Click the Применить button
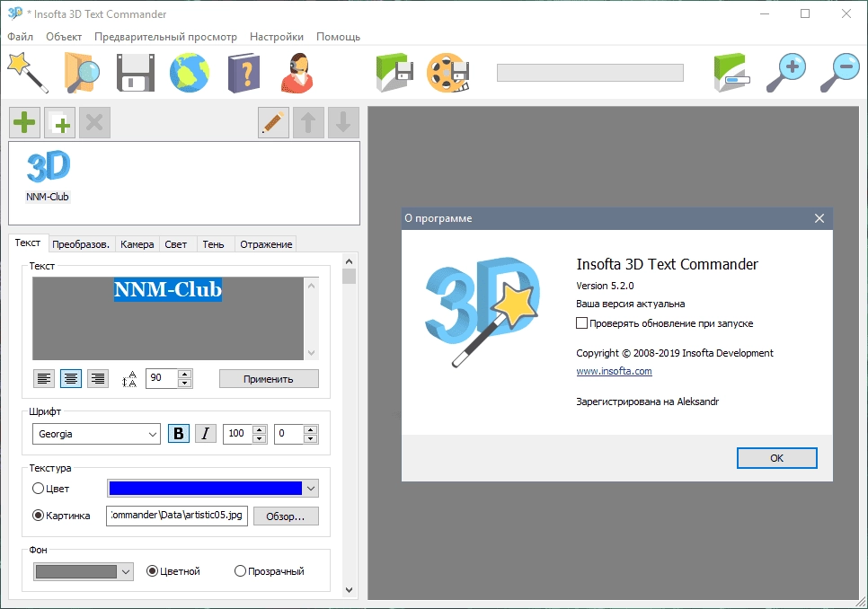 [x=269, y=379]
